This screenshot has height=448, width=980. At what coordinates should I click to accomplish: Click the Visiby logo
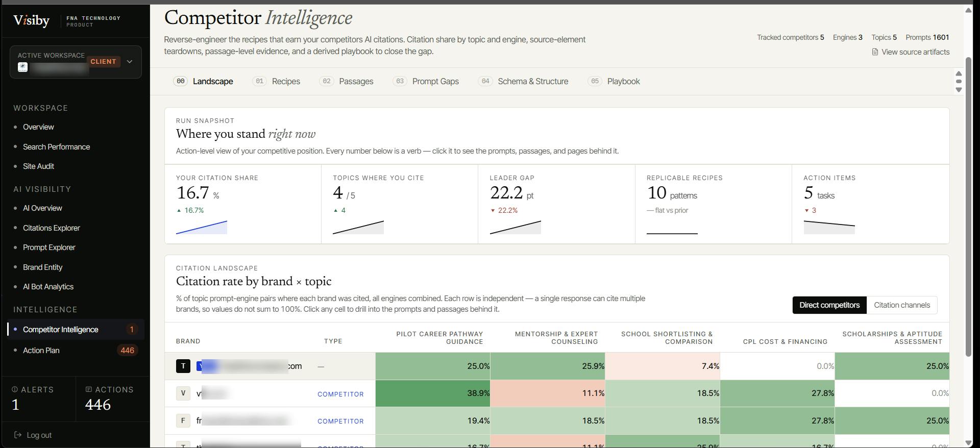tap(32, 20)
